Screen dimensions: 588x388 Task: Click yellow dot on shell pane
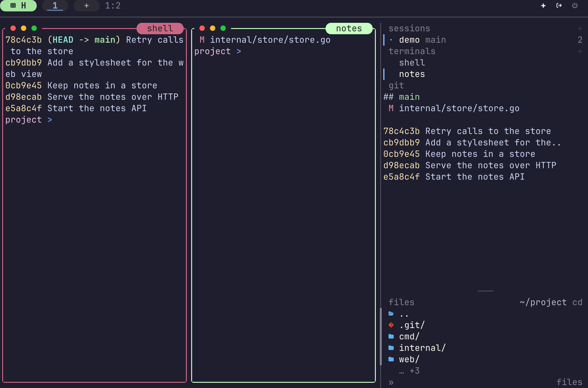(x=23, y=28)
